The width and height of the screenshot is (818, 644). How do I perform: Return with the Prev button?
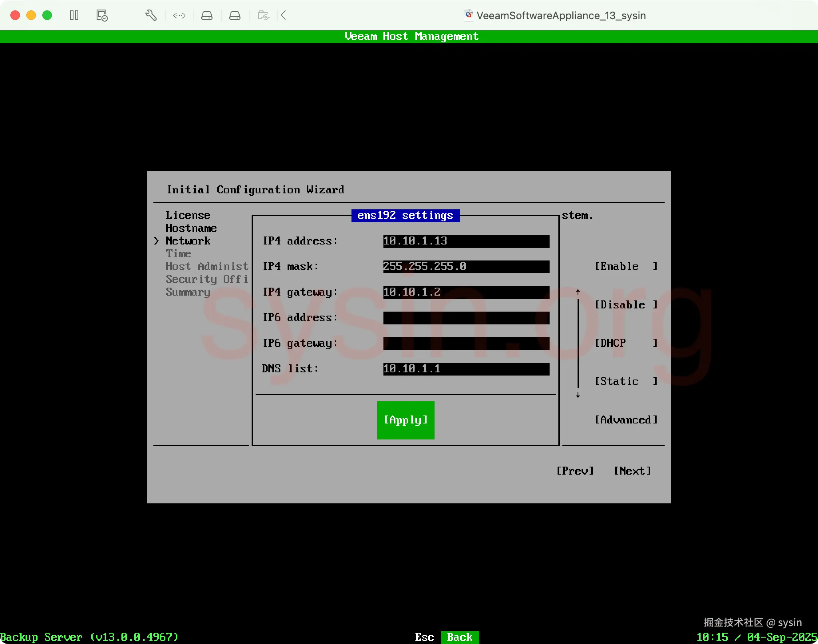575,471
